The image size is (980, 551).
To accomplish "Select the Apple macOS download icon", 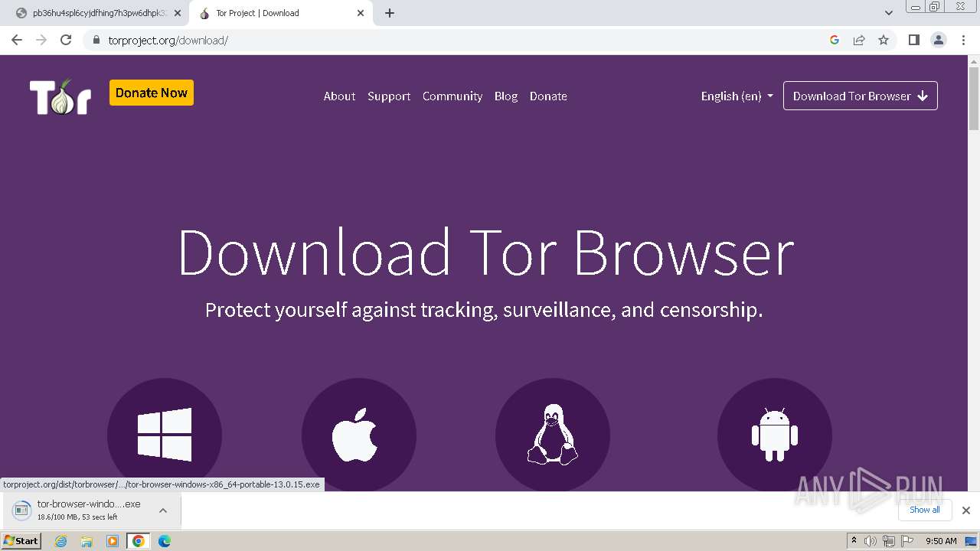I will (x=359, y=435).
